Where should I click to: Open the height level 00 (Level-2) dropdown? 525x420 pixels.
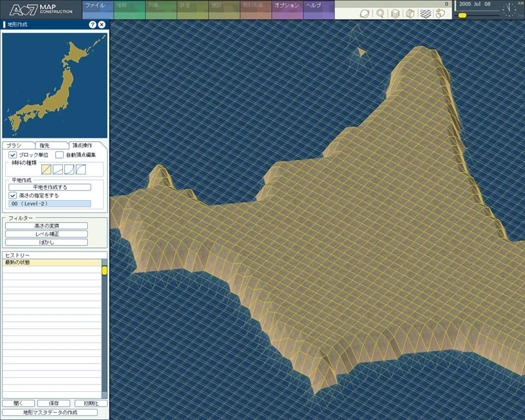click(50, 203)
